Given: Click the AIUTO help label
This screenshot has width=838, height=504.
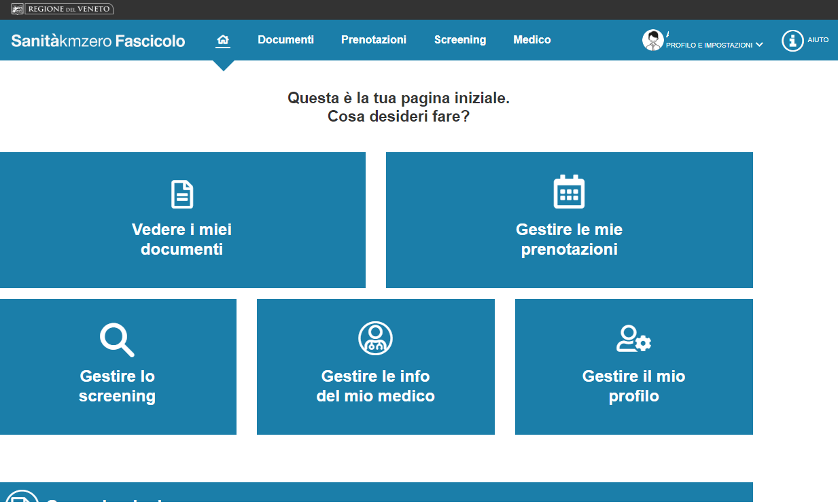Looking at the screenshot, I should [818, 40].
